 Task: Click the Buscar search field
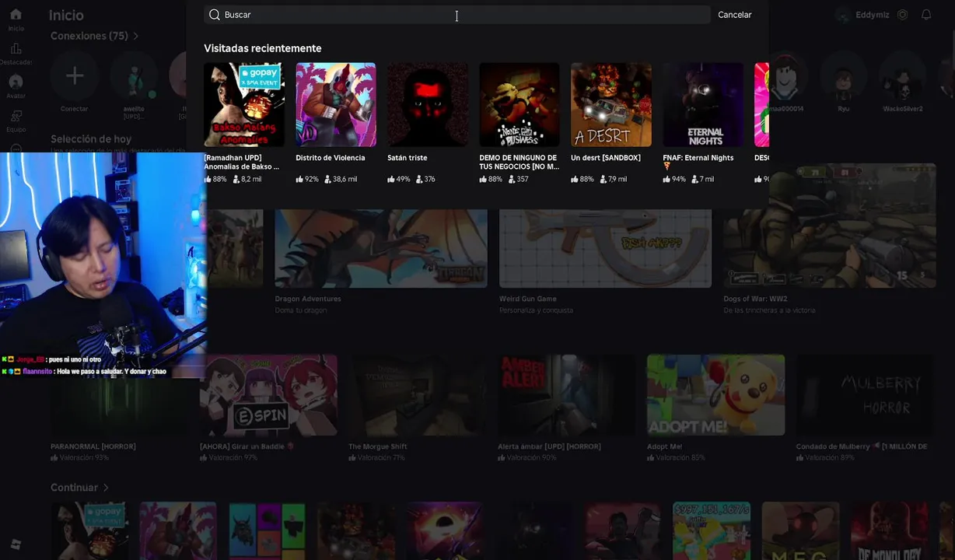(x=457, y=15)
